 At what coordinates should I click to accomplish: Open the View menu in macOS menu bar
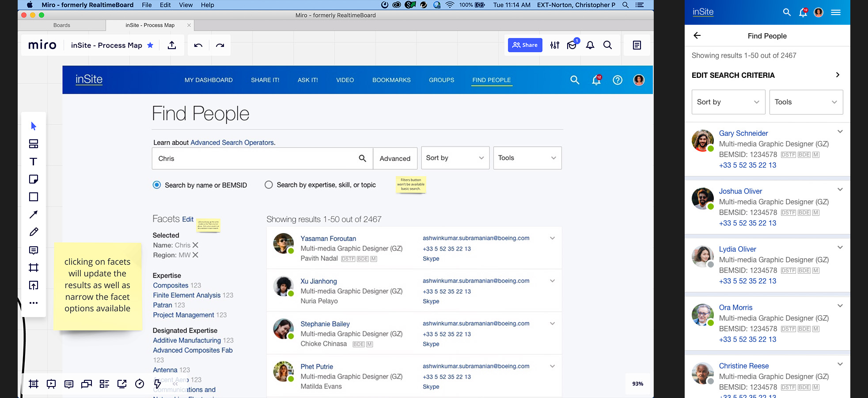[186, 5]
